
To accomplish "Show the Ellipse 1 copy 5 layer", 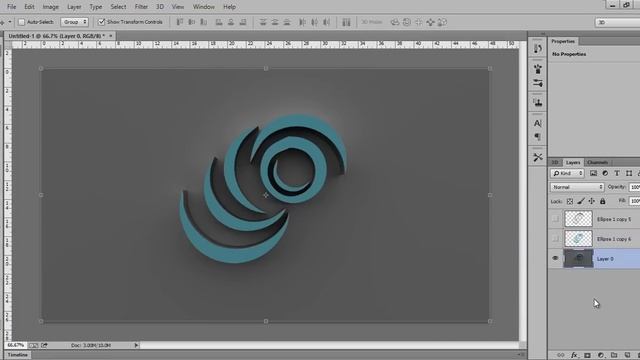I will [x=555, y=219].
